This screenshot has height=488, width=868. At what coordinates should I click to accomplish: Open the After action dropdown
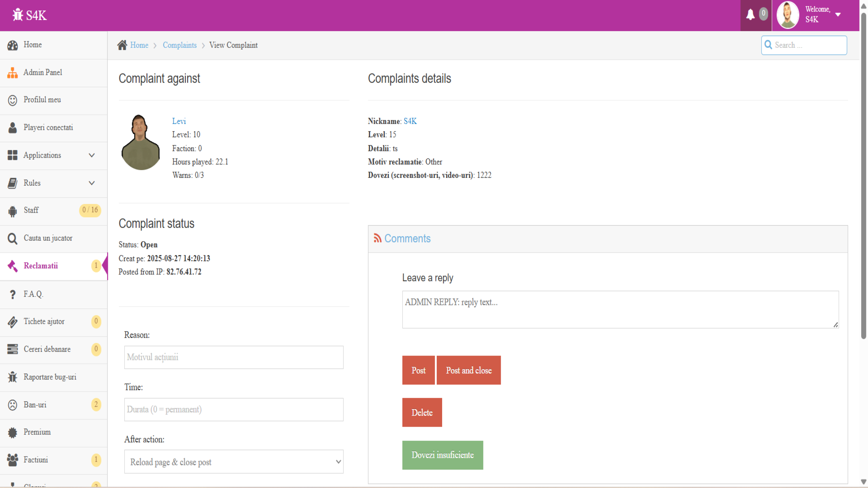pos(234,462)
